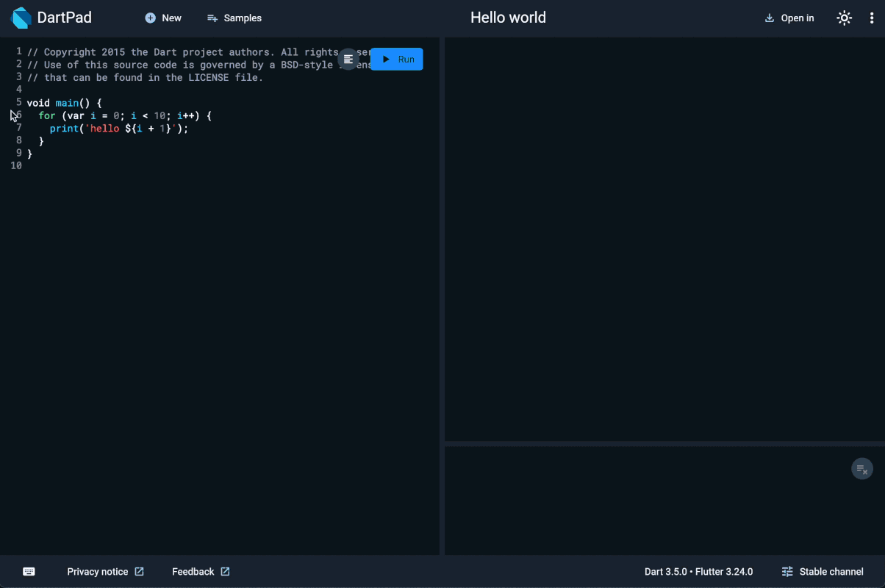Click line number 10 in the gutter

coord(15,165)
